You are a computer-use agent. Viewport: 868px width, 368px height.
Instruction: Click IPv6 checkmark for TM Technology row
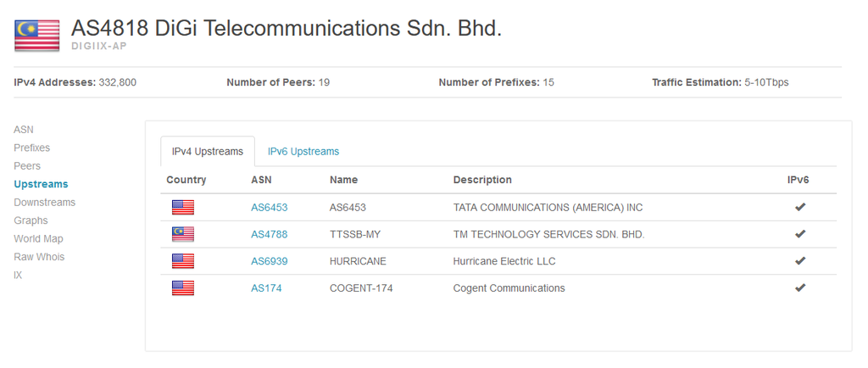point(799,234)
